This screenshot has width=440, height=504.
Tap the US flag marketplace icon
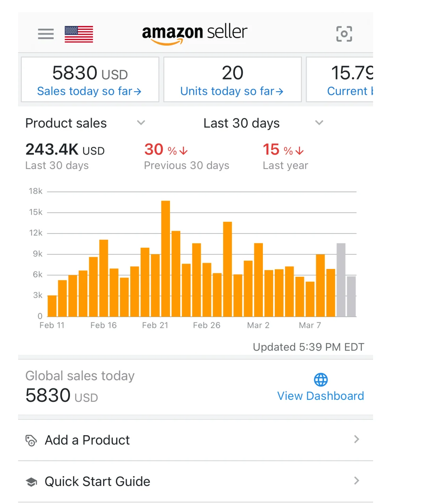(79, 34)
